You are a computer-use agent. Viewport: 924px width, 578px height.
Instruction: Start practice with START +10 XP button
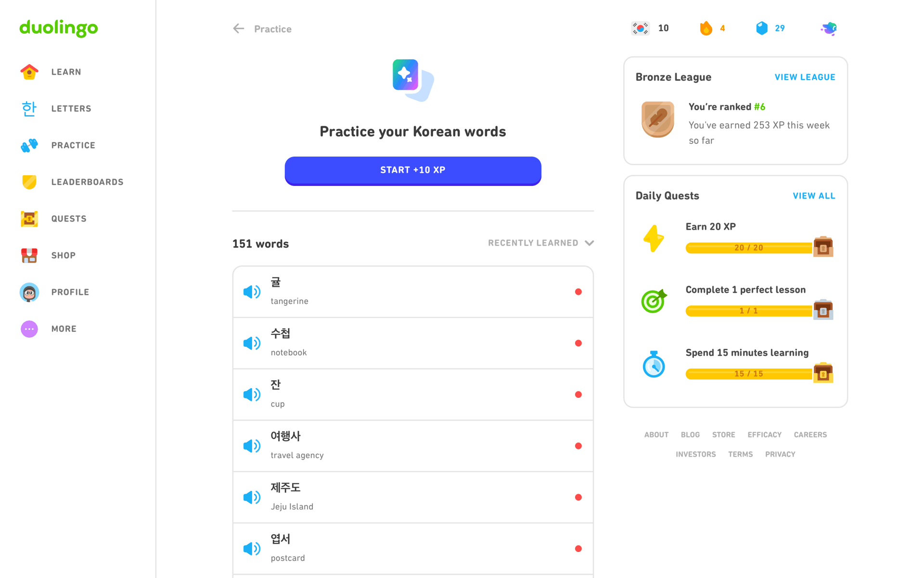tap(413, 171)
